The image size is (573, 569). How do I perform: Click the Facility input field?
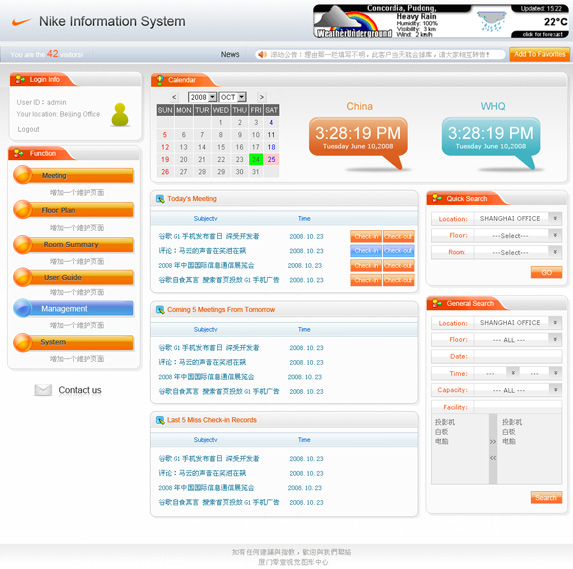click(517, 407)
